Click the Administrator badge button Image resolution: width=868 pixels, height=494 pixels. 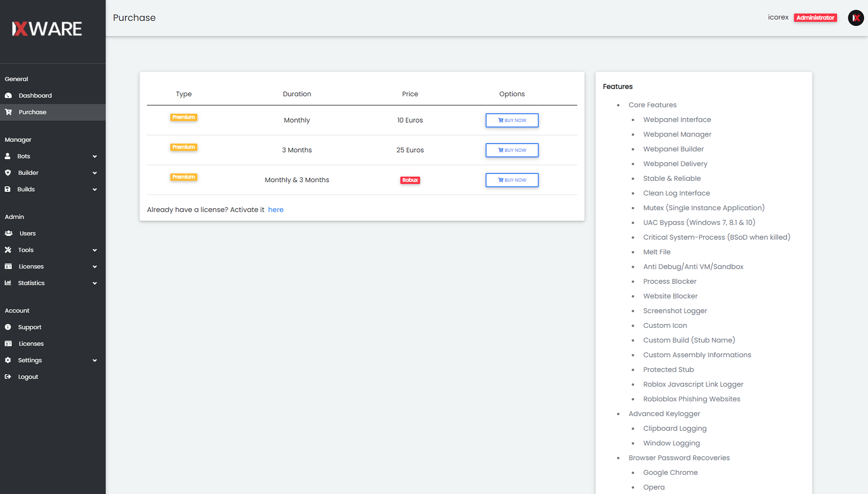[815, 18]
